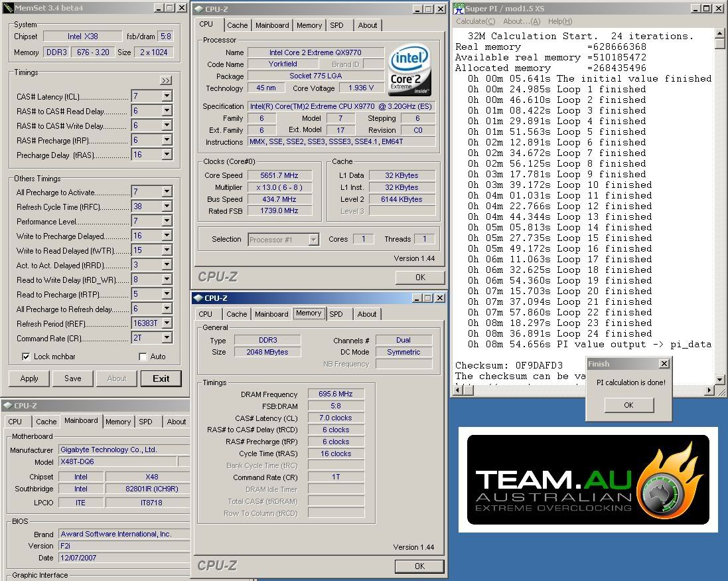Click Super PI horizontal scrollbar right arrow

coord(709,390)
